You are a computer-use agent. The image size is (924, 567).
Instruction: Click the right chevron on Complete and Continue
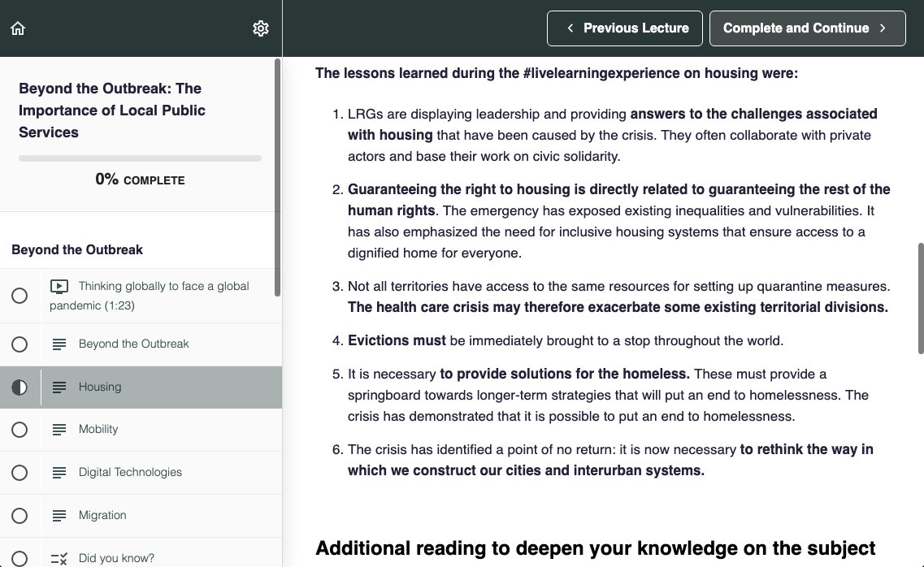pos(883,28)
